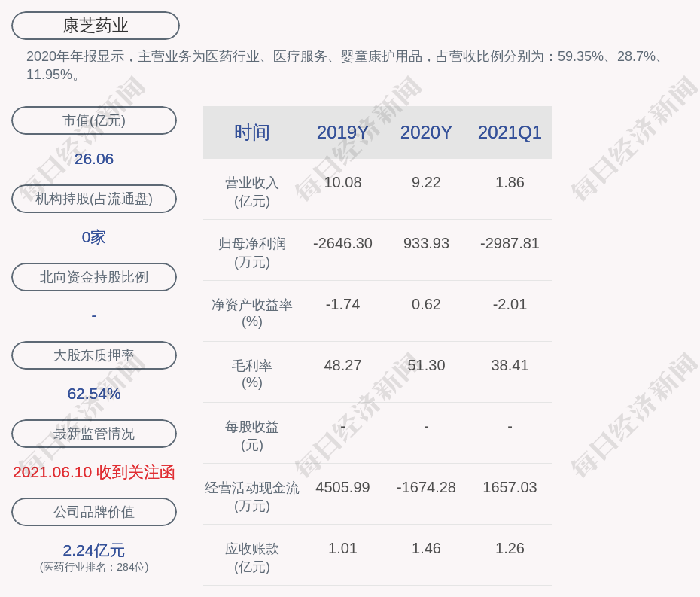Click the red 2021.06.10 收到关注函 notice

click(94, 472)
